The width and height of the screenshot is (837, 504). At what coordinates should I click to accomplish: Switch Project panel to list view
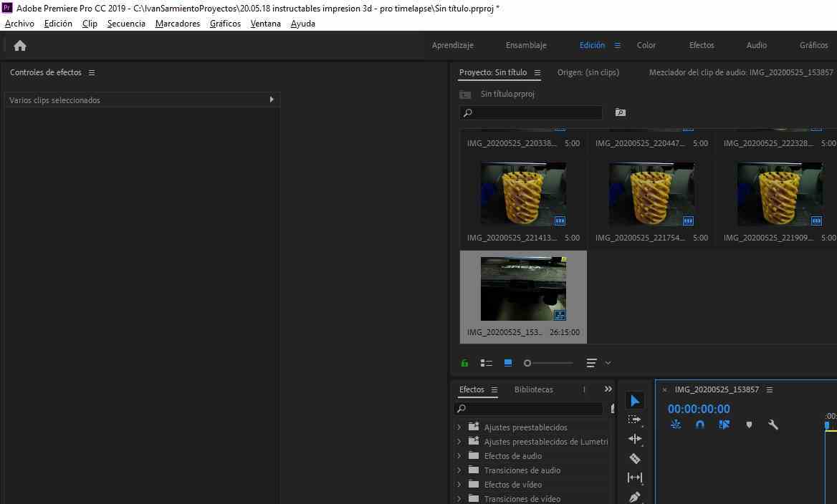point(486,363)
